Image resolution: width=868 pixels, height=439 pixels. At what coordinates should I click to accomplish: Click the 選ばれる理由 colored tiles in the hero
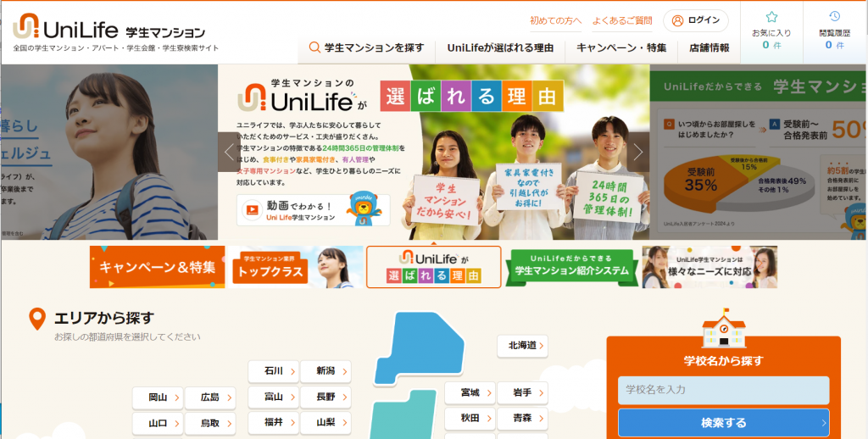click(x=471, y=96)
